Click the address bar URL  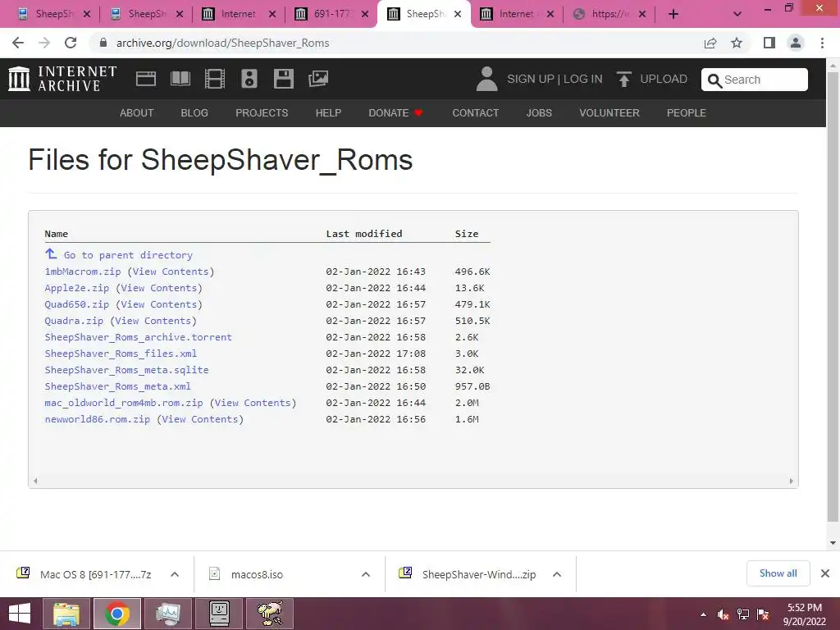tap(223, 43)
